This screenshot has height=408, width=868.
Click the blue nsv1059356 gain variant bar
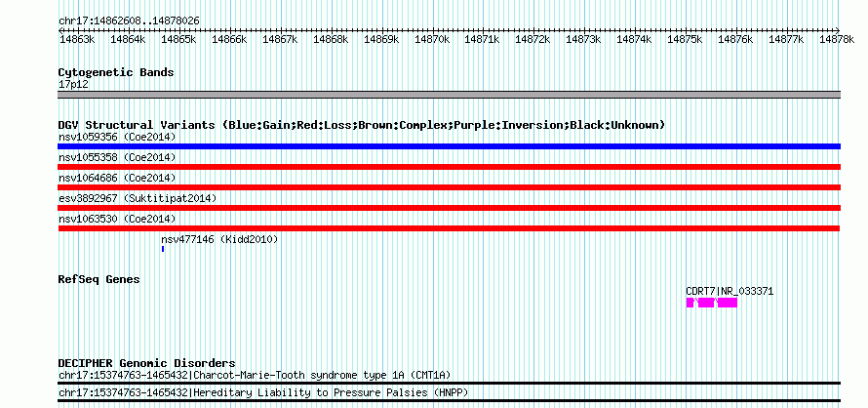coord(449,146)
